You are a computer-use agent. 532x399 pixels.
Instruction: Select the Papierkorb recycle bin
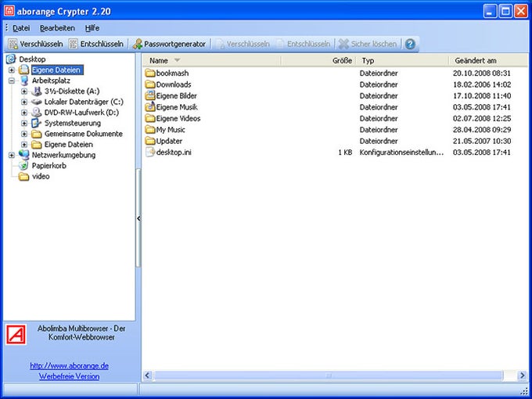pos(49,166)
